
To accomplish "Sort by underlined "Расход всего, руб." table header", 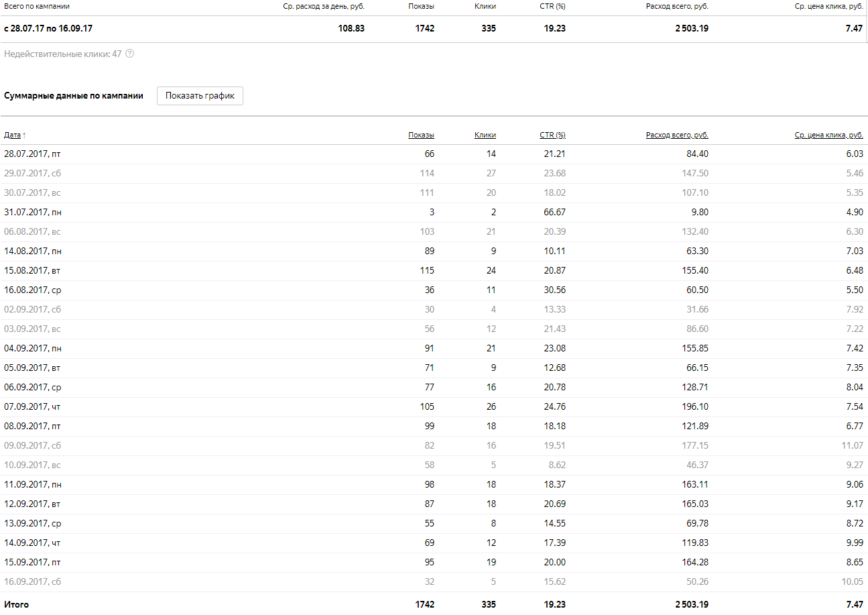I will (x=677, y=135).
